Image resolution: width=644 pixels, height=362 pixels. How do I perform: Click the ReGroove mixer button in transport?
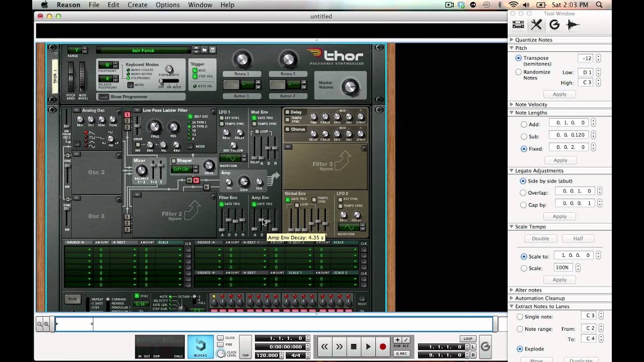tap(486, 347)
